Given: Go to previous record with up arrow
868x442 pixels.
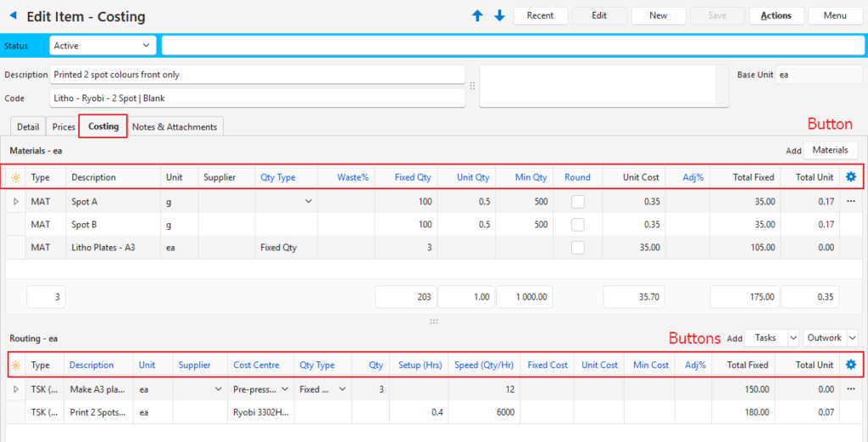Looking at the screenshot, I should (x=477, y=16).
